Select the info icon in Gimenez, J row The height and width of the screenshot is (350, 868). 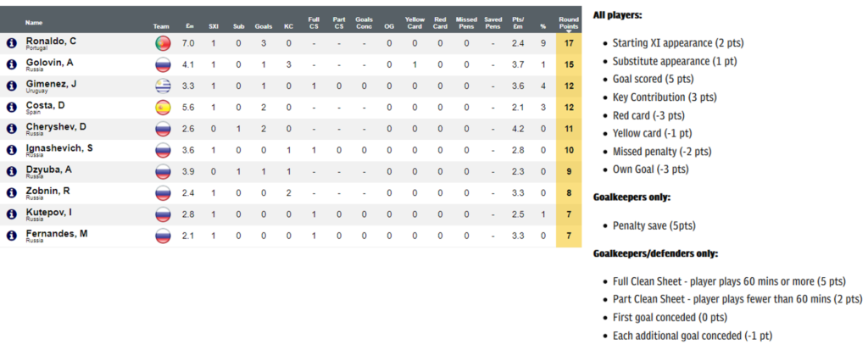(12, 86)
